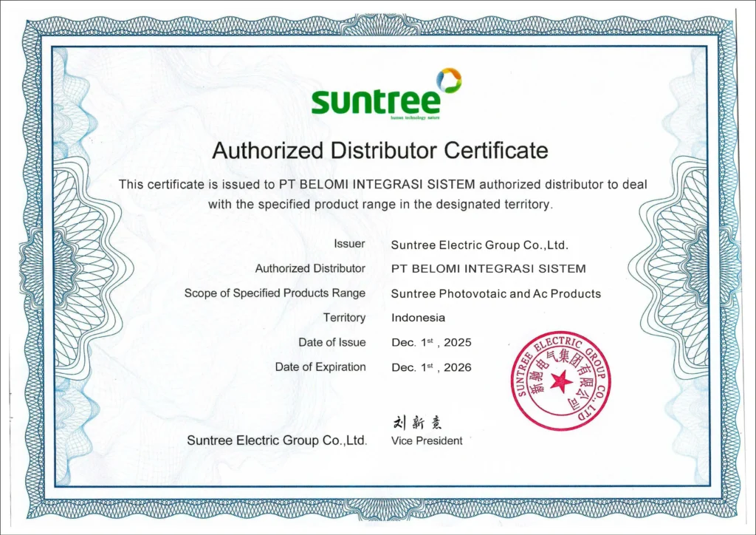Click the Suntree logo at top
Screen dimensions: 756x535
(387, 94)
